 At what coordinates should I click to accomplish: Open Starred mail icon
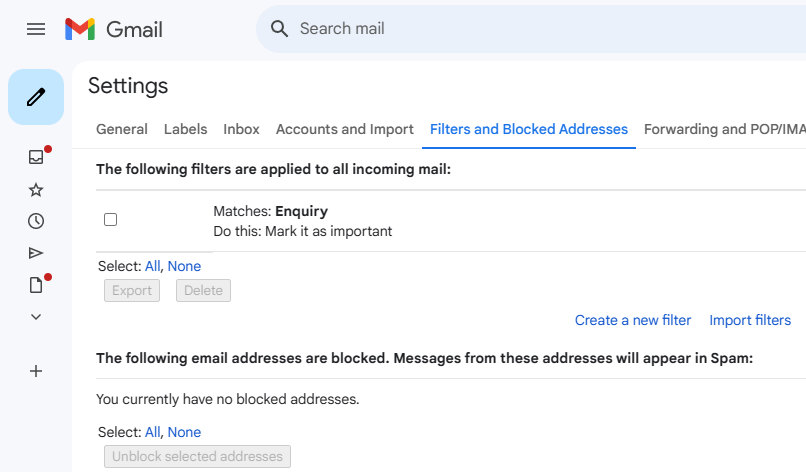pos(36,189)
